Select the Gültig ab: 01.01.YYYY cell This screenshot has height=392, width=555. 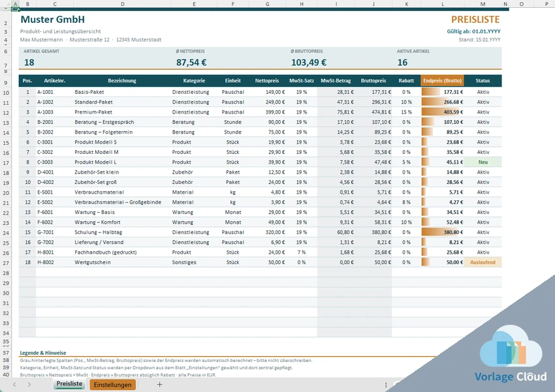tap(473, 31)
